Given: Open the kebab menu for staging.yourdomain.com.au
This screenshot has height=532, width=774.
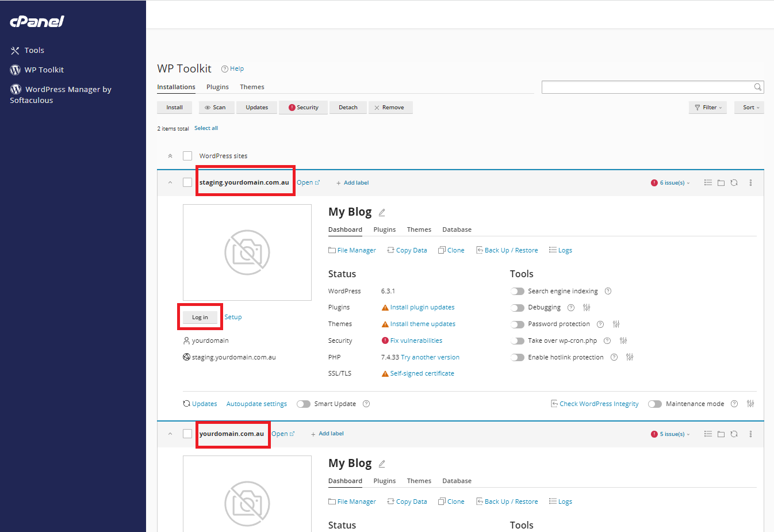Looking at the screenshot, I should (750, 183).
